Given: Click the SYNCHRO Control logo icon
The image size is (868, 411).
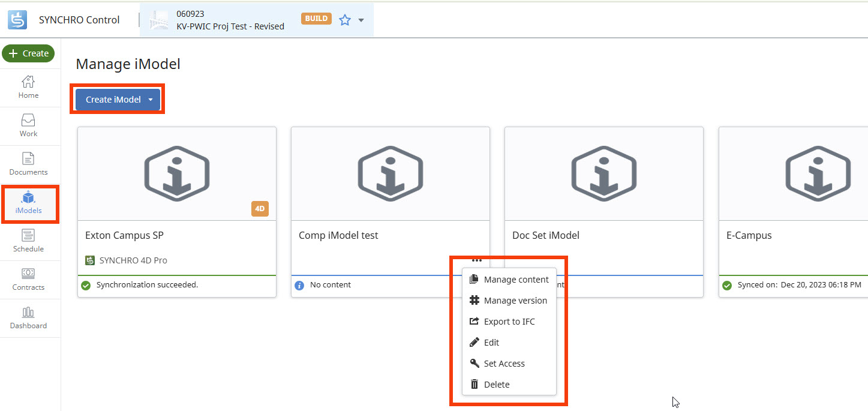Looking at the screenshot, I should click(x=17, y=20).
